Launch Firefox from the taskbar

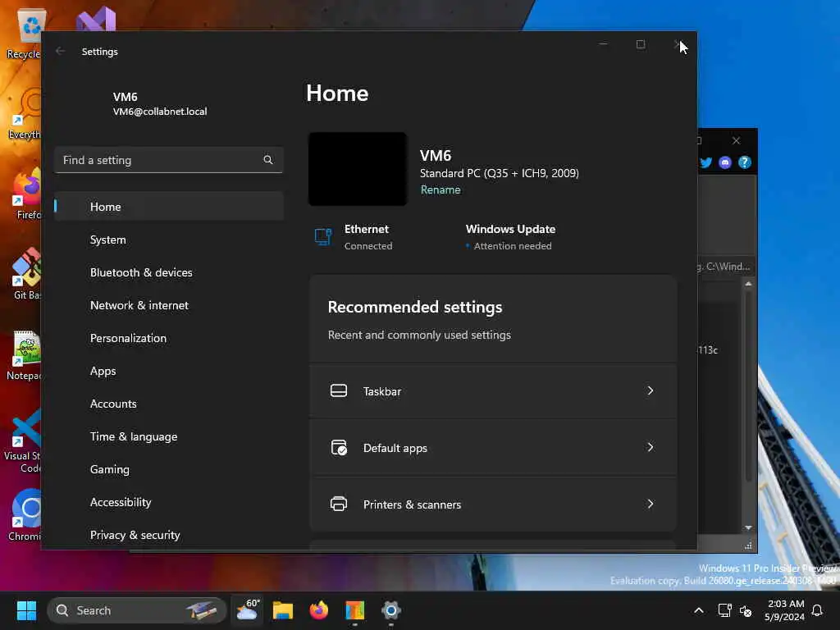pyautogui.click(x=319, y=610)
